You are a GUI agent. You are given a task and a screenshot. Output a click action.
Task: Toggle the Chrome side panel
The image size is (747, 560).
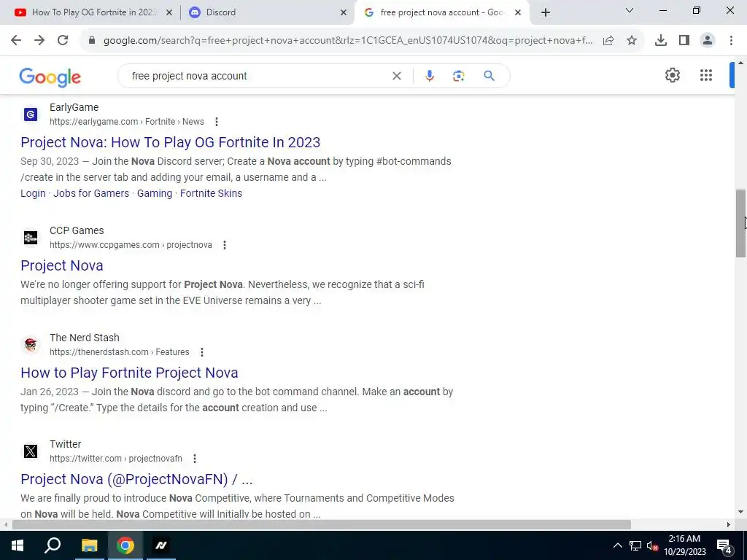tap(684, 41)
